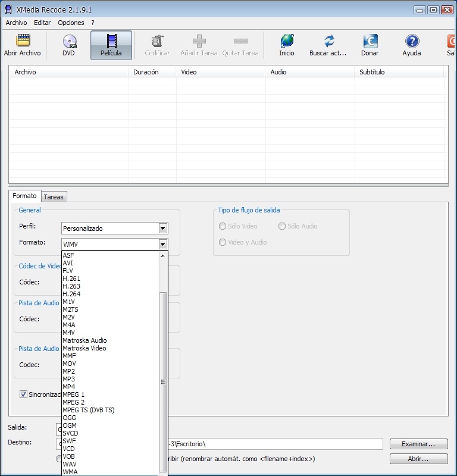Image resolution: width=457 pixels, height=476 pixels.
Task: Click the format list scrollbar thumb
Action: [163, 381]
